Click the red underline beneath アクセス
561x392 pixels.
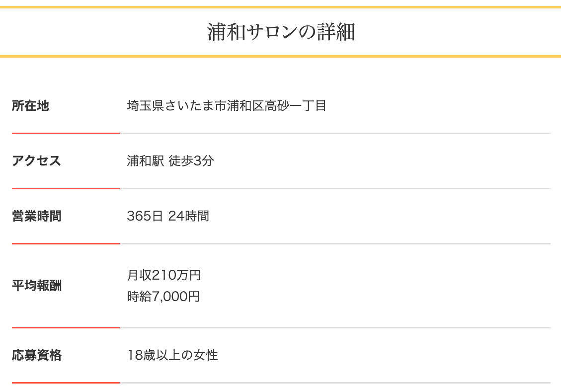pos(66,188)
